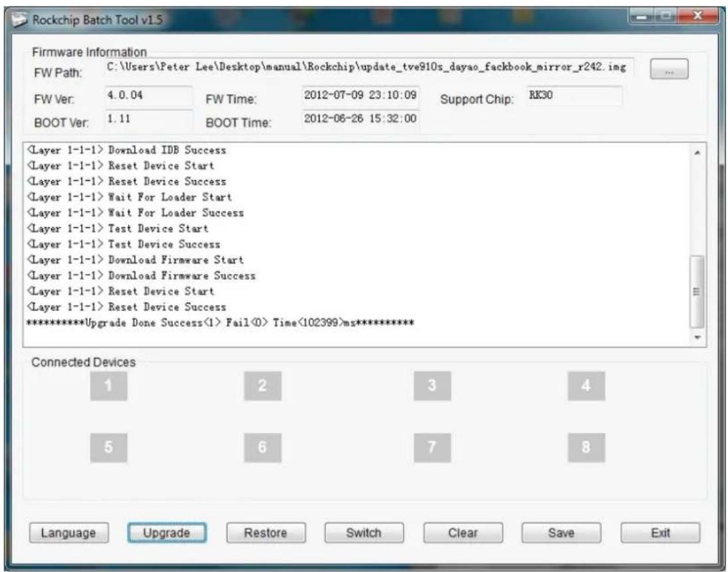Clear the log with Clear button
Viewport: 728px width, 572px height.
[x=463, y=533]
